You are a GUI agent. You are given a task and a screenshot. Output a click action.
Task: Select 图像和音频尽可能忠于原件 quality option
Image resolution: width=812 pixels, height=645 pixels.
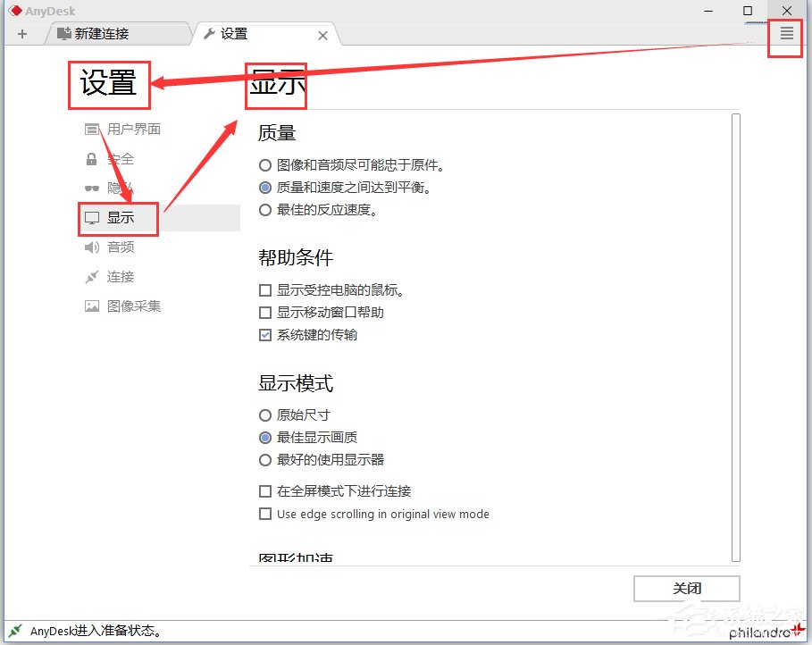(265, 164)
